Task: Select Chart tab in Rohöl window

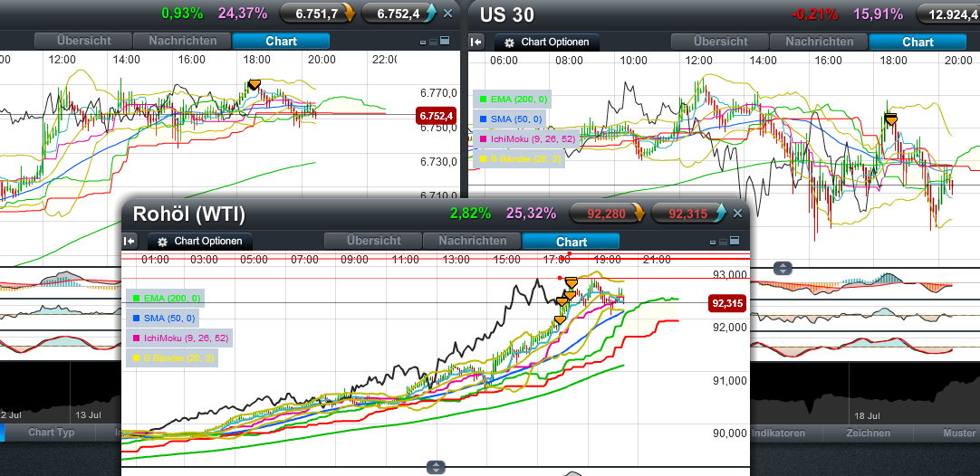Action: point(572,241)
